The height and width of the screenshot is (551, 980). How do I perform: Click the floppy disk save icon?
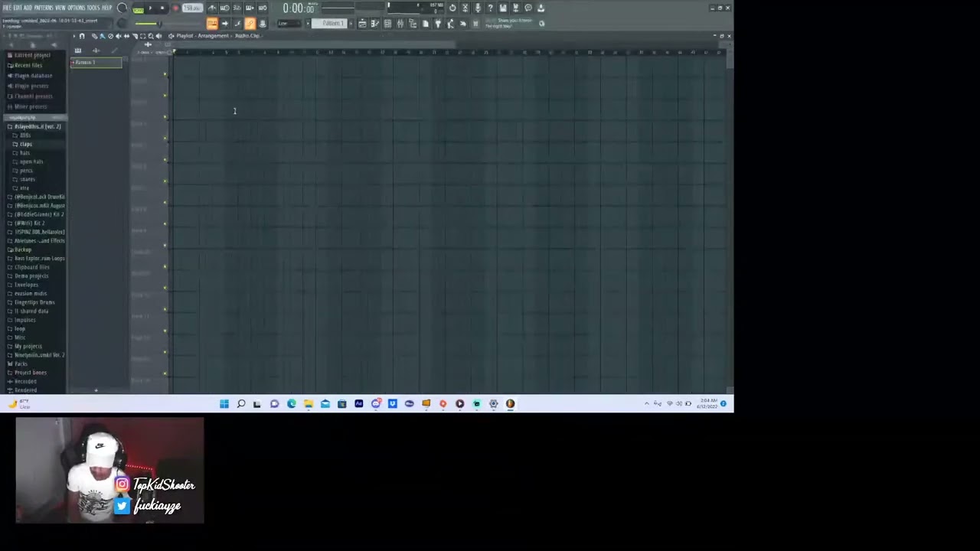click(503, 8)
